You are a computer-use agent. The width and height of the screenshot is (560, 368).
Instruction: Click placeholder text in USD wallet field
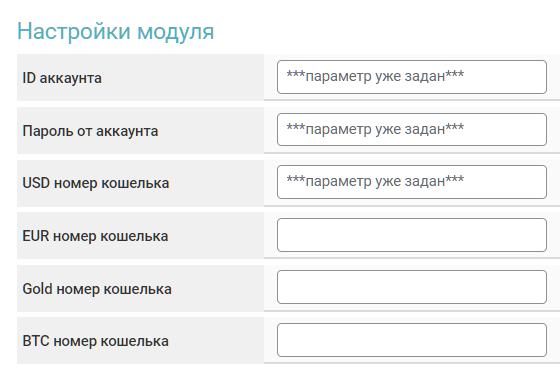pyautogui.click(x=375, y=181)
